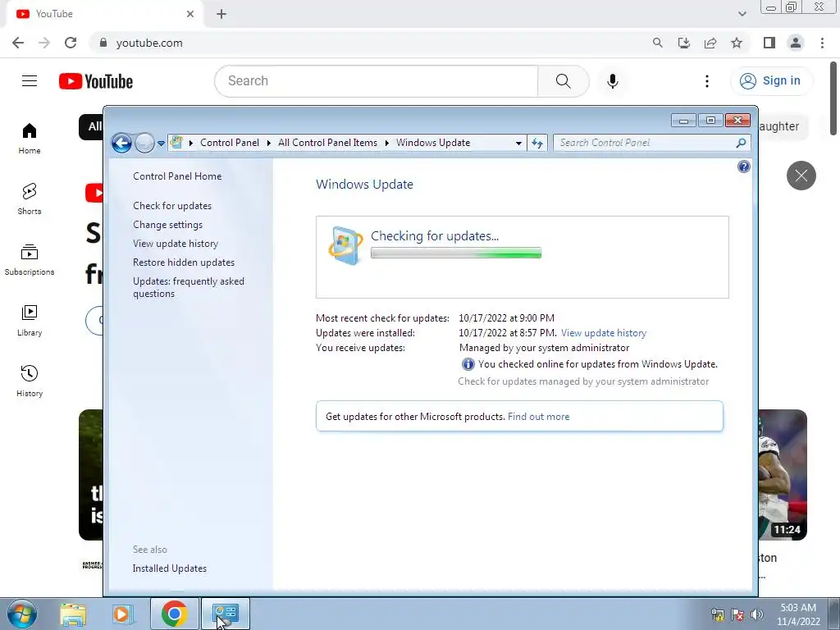Open Library in YouTube sidebar
Screen dimensions: 840x630
[x=30, y=321]
